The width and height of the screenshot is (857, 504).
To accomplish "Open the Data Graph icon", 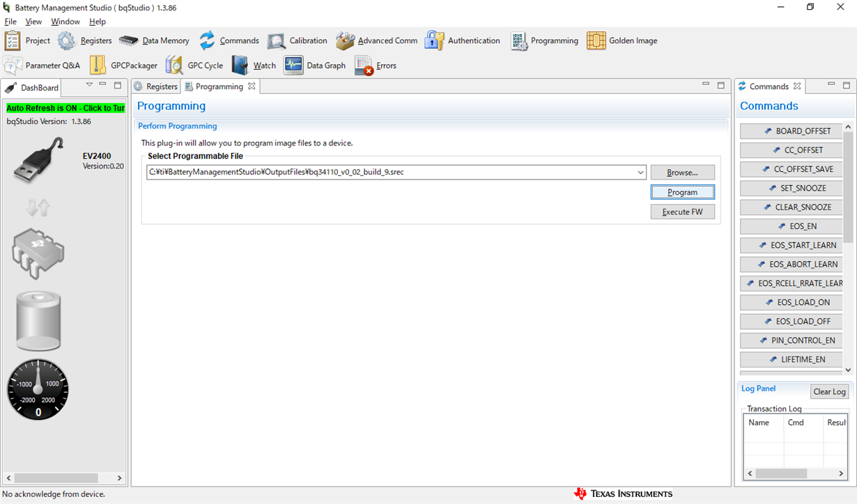I will 293,65.
